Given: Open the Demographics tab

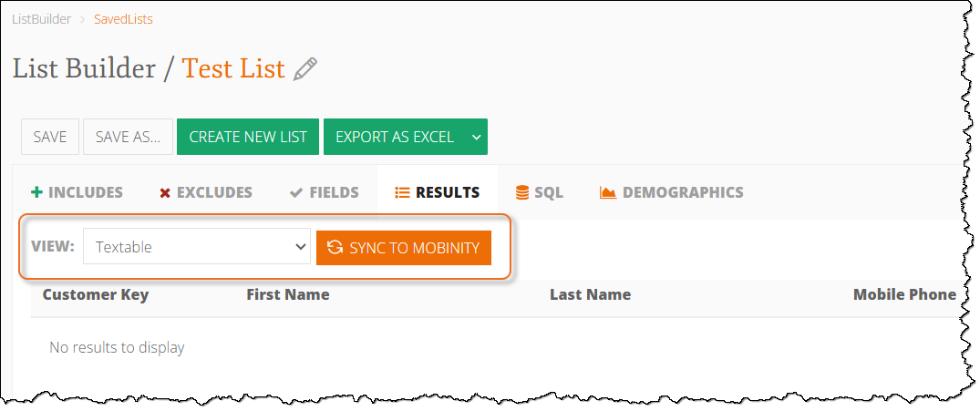Looking at the screenshot, I should 672,192.
